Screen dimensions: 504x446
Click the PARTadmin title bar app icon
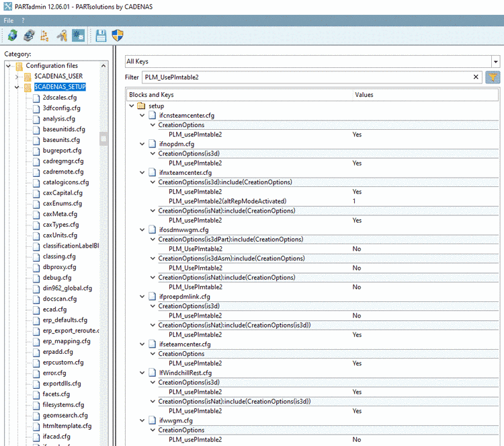tap(7, 7)
